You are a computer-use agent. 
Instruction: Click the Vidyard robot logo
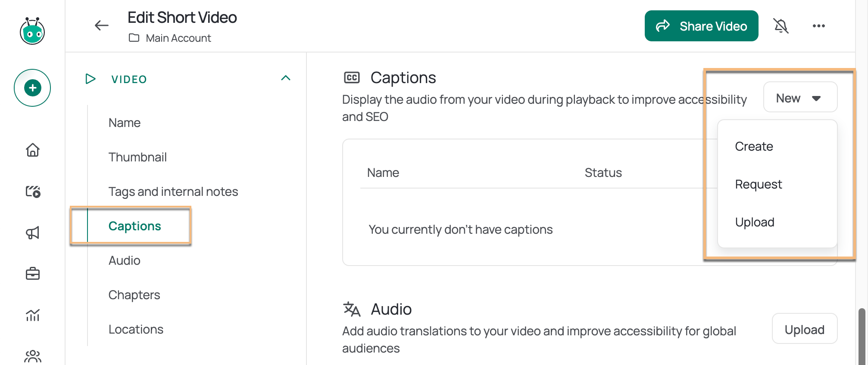click(x=32, y=31)
